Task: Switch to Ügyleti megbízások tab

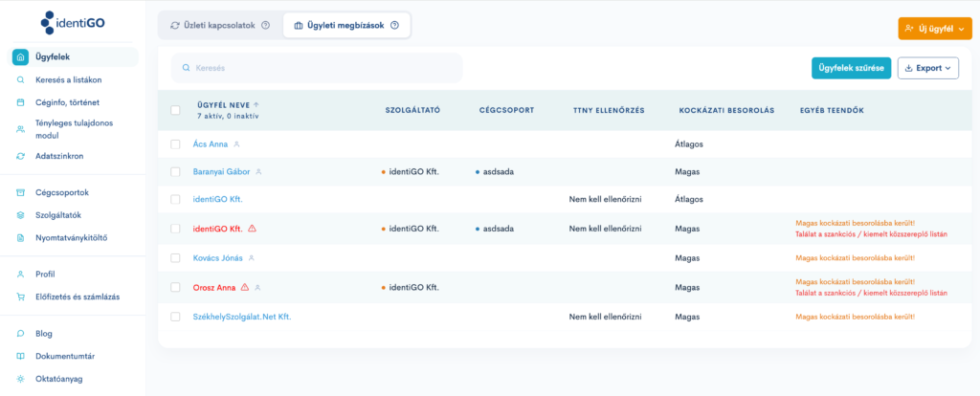Action: [x=346, y=26]
